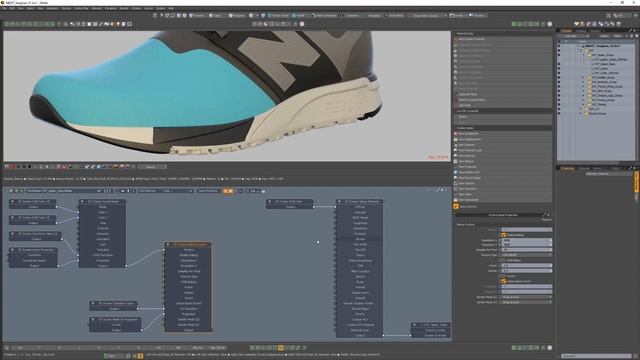This screenshot has width=640, height=360.
Task: Click the Resolution X input field
Action: click(x=527, y=240)
